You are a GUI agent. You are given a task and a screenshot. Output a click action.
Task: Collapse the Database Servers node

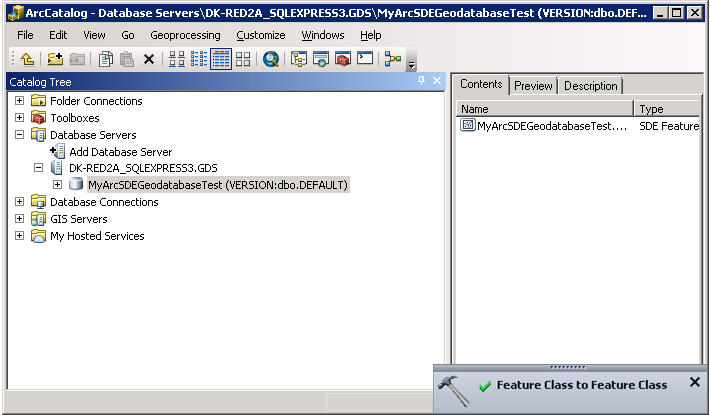[20, 135]
